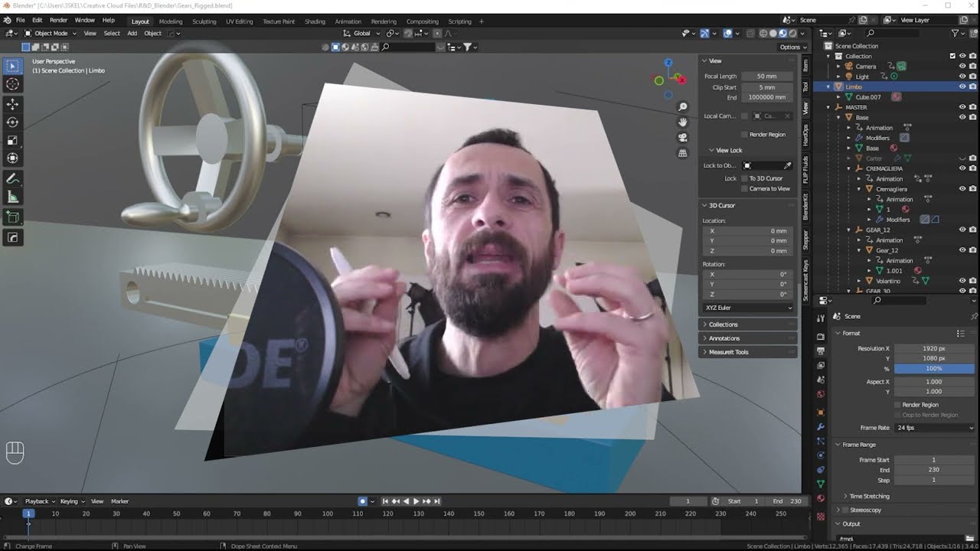Click the Focal Length 50 mm field
Viewport: 980px width, 551px height.
coord(766,77)
